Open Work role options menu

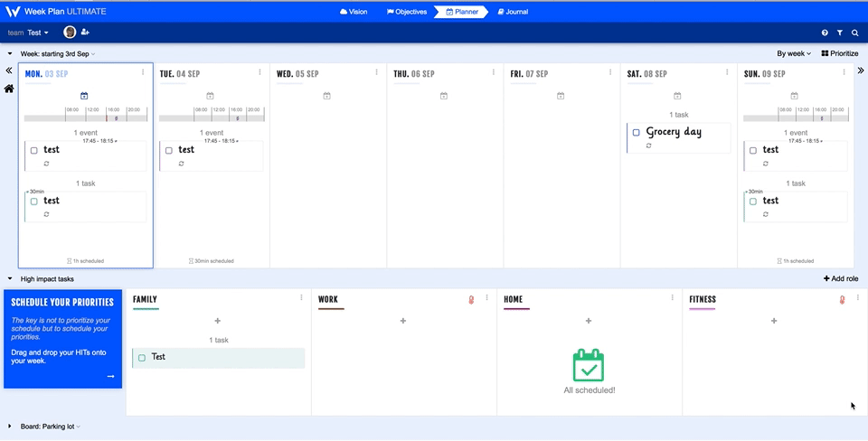click(487, 297)
